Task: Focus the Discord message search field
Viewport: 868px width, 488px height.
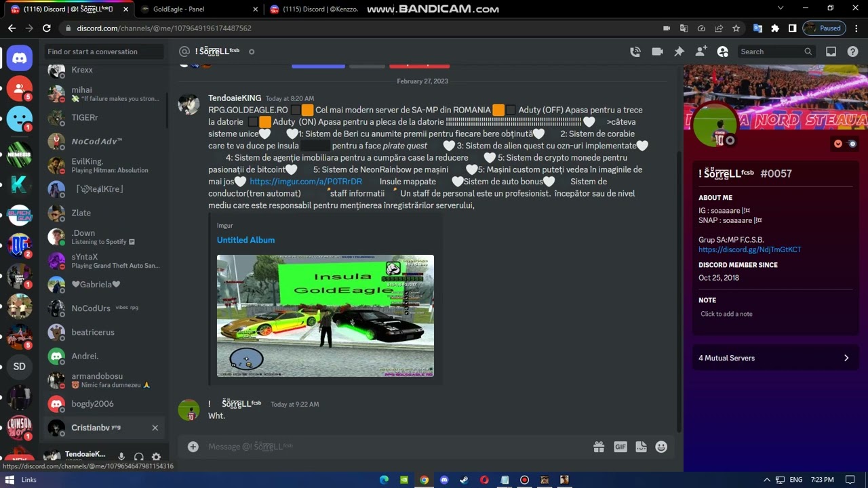Action: (776, 52)
